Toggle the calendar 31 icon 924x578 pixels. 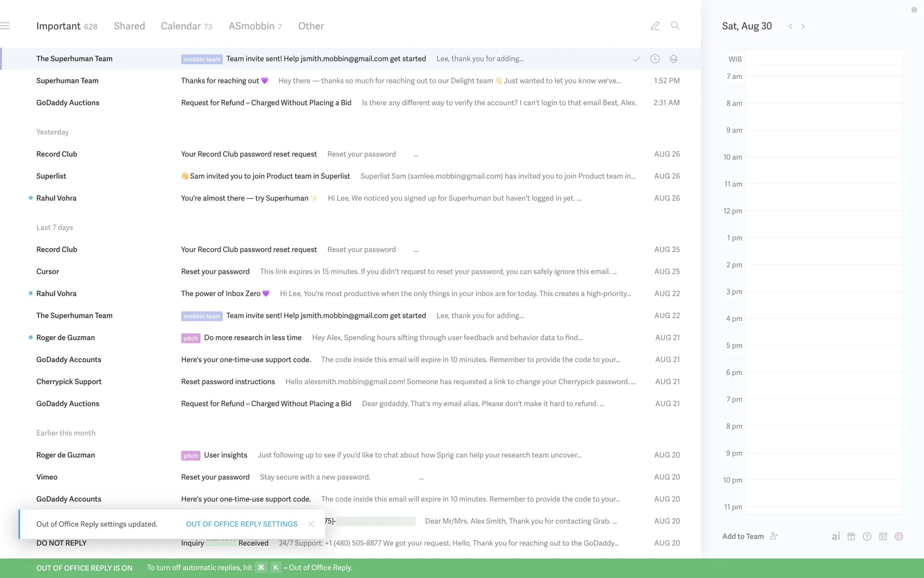[883, 536]
